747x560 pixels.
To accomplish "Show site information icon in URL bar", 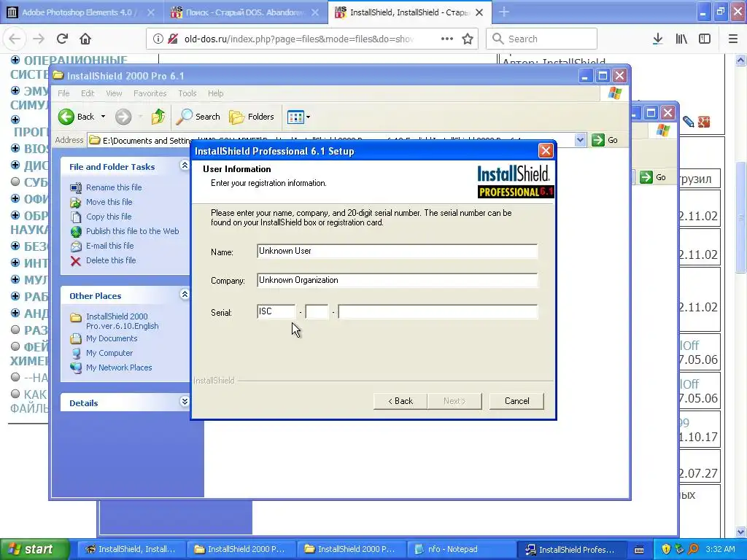I will (x=158, y=39).
